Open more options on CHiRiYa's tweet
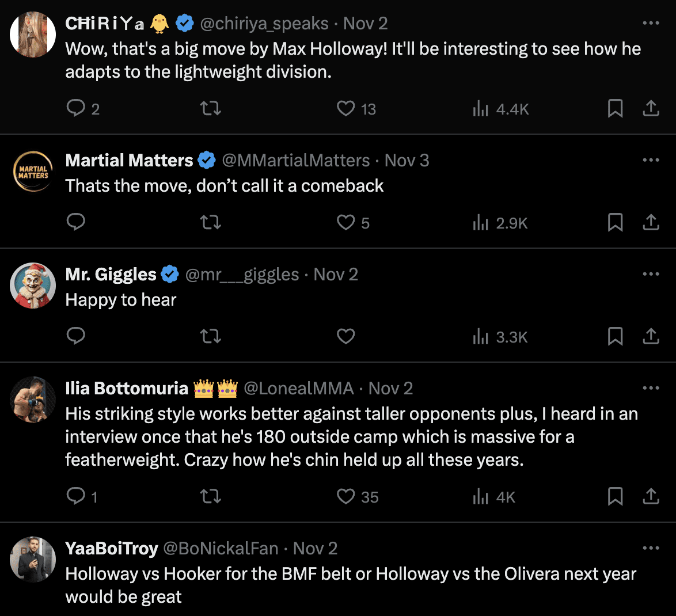This screenshot has height=616, width=676. pyautogui.click(x=651, y=23)
